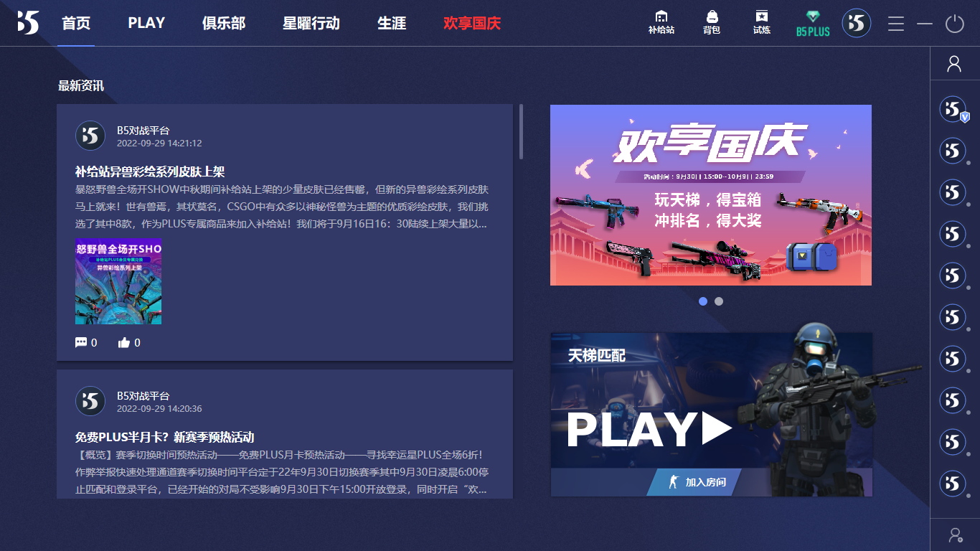Click the news feed vertical scrollbar
Screen dimensions: 980x551
click(x=521, y=132)
